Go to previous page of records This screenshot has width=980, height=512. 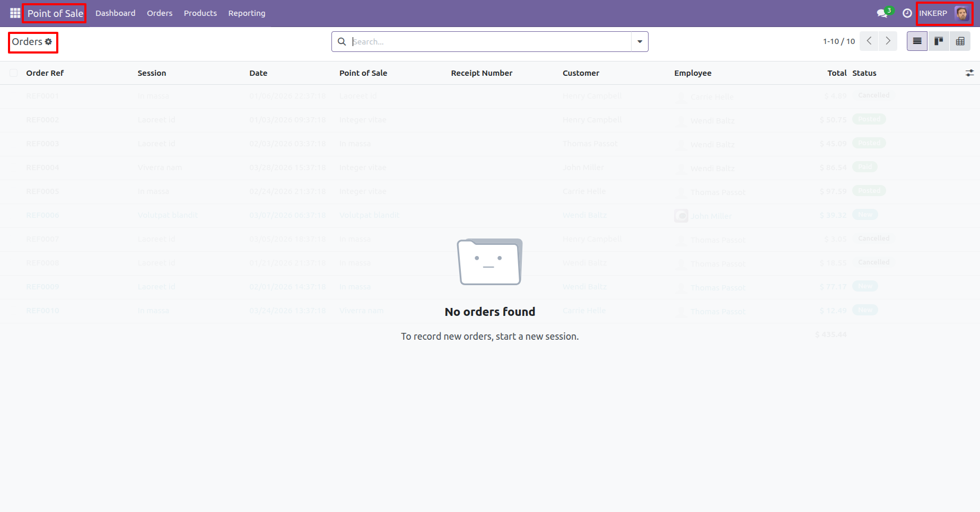(869, 41)
